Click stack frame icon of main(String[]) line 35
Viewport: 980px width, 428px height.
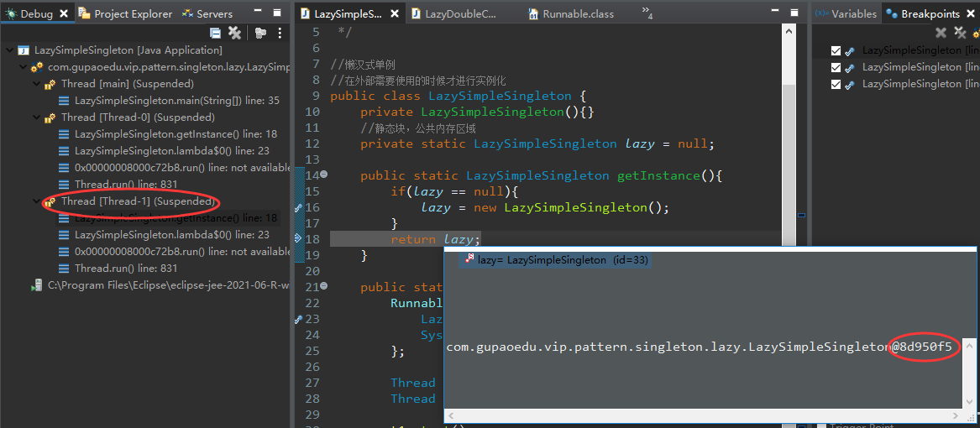(64, 101)
